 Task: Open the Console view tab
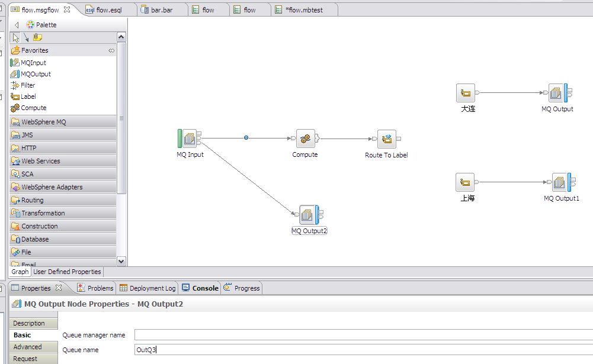200,288
